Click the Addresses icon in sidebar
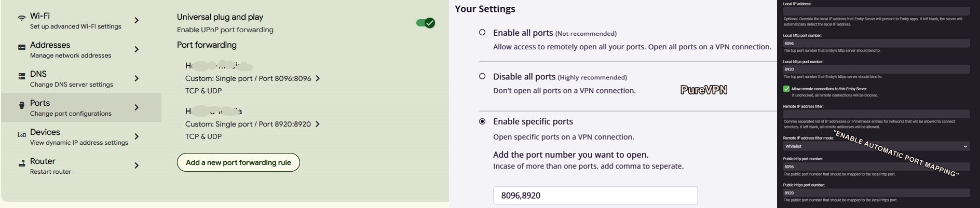 click(22, 47)
